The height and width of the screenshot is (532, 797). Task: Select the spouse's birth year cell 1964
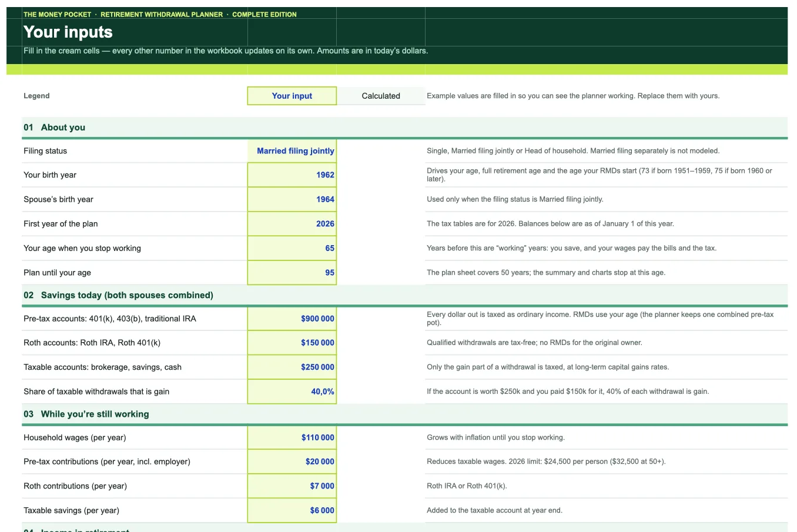(292, 199)
